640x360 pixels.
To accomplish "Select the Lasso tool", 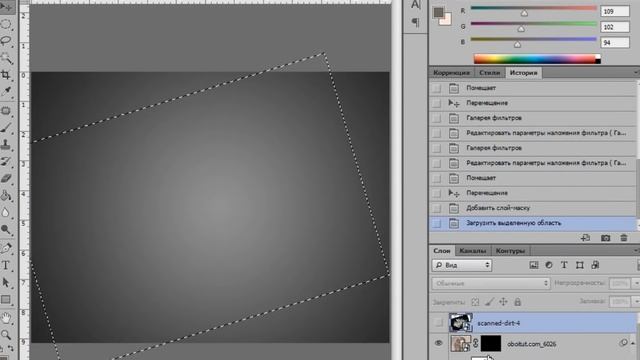I will tap(6, 41).
